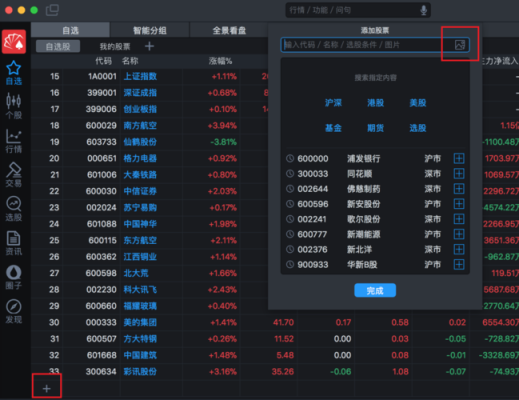Sort by the 涨幅% column header
The width and height of the screenshot is (519, 400).
tap(220, 61)
